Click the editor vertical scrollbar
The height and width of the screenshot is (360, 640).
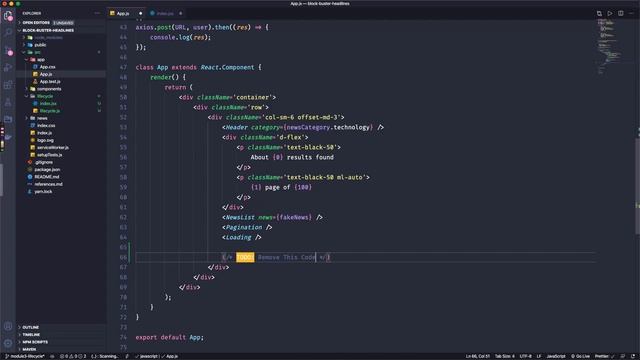click(x=637, y=186)
